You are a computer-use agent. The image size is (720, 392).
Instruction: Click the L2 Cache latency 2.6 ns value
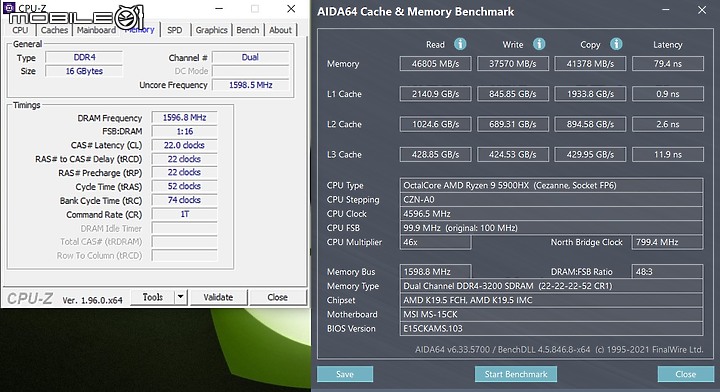[668, 124]
